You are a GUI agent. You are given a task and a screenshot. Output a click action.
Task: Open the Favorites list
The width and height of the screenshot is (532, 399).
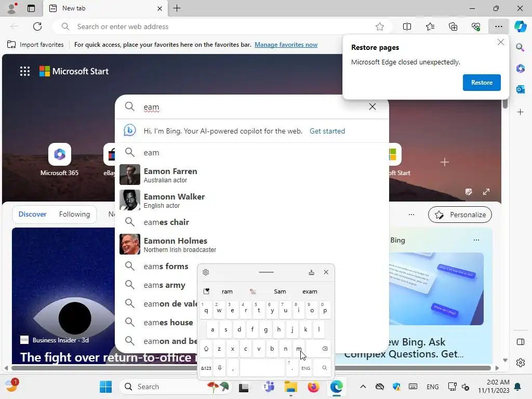point(430,26)
